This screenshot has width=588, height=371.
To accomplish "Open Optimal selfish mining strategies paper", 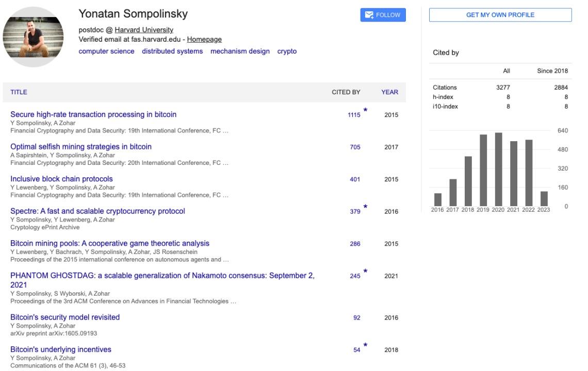I will click(x=81, y=147).
